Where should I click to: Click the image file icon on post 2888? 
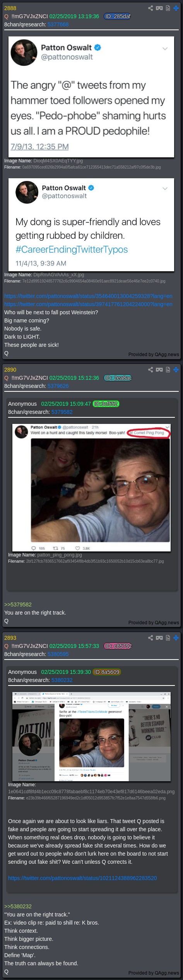click(x=168, y=8)
